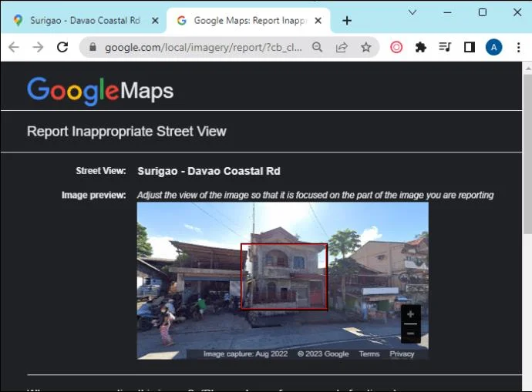Click the © 2023 Google text
The width and height of the screenshot is (532, 392).
click(323, 354)
